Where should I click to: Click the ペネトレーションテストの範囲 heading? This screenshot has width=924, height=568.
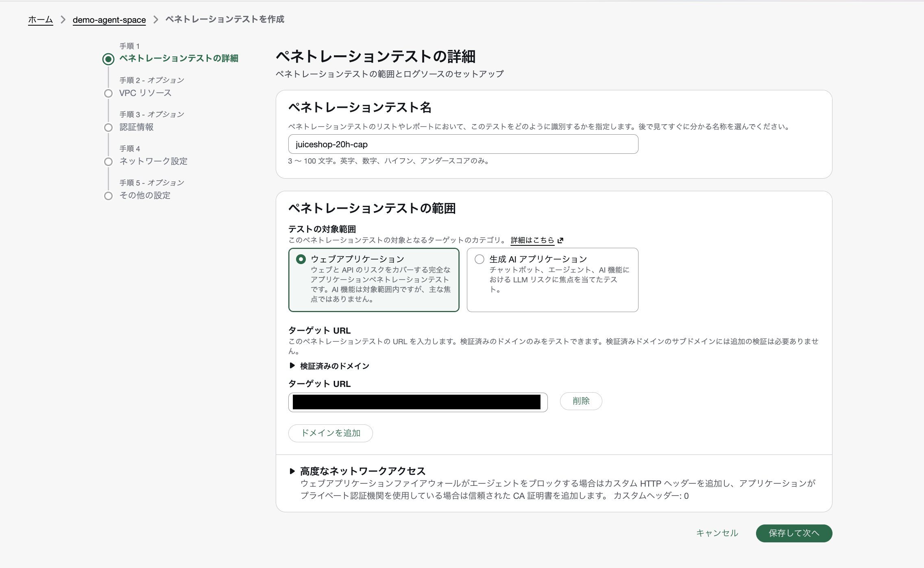(x=372, y=208)
